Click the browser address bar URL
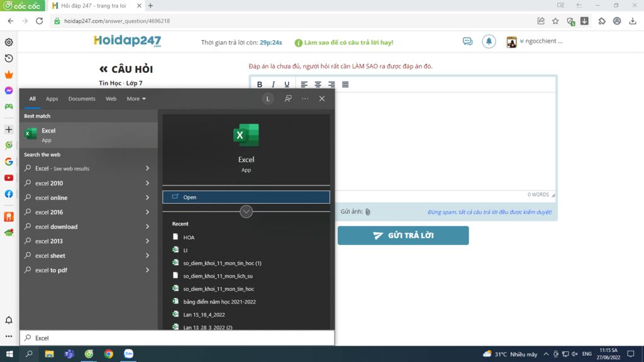This screenshot has width=644, height=362. [117, 21]
